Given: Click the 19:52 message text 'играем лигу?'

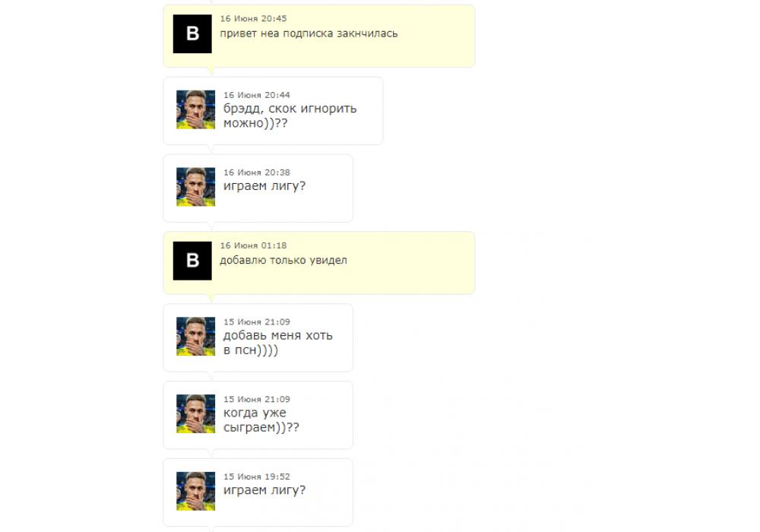Looking at the screenshot, I should 264,490.
